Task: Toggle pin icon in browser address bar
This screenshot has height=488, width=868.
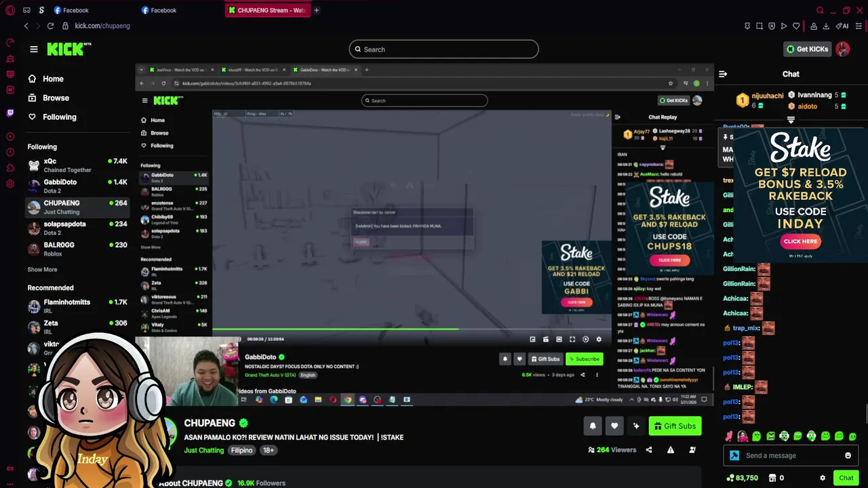Action: coord(747,26)
